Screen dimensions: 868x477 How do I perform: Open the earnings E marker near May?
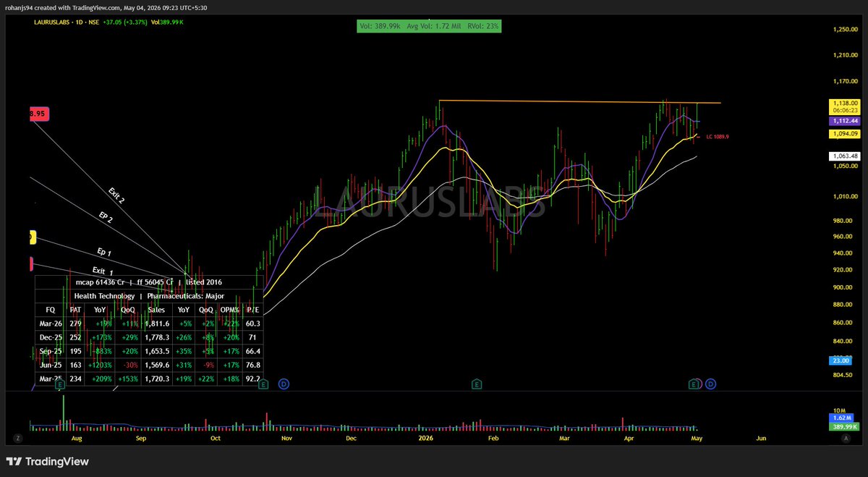point(695,384)
